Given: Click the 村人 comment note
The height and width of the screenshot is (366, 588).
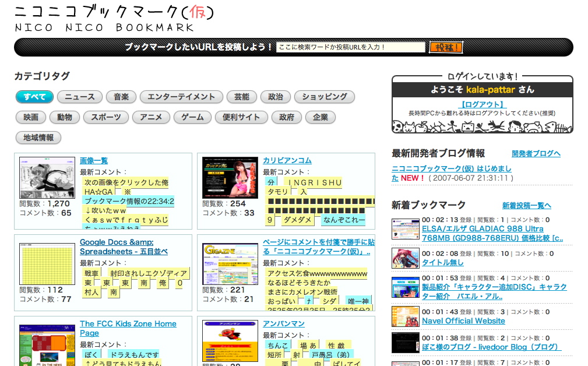Looking at the screenshot, I should click(x=91, y=292).
